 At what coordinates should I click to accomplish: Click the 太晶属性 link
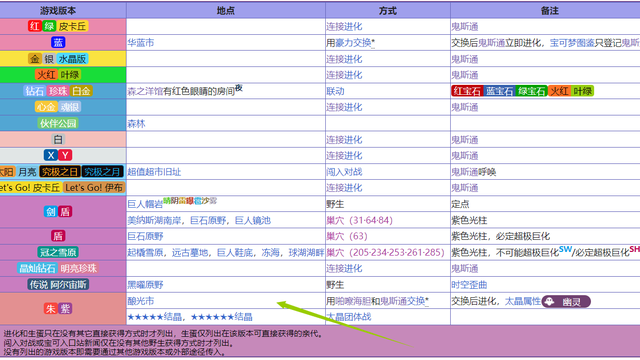tap(523, 301)
